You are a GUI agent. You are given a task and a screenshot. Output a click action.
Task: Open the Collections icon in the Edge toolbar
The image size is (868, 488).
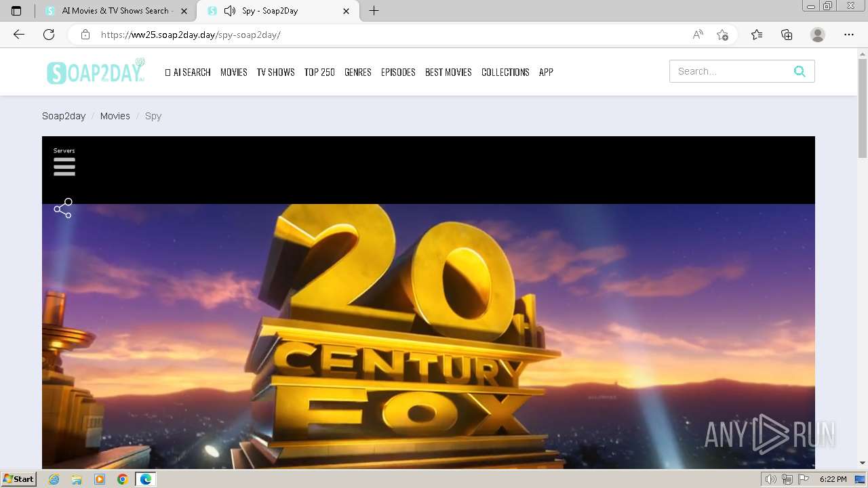pos(787,35)
